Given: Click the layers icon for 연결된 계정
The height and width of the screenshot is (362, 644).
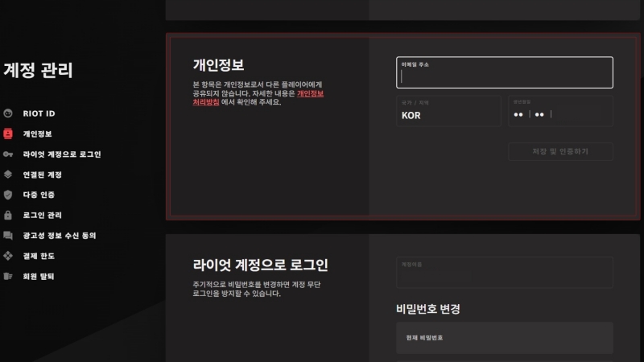Looking at the screenshot, I should (x=8, y=175).
